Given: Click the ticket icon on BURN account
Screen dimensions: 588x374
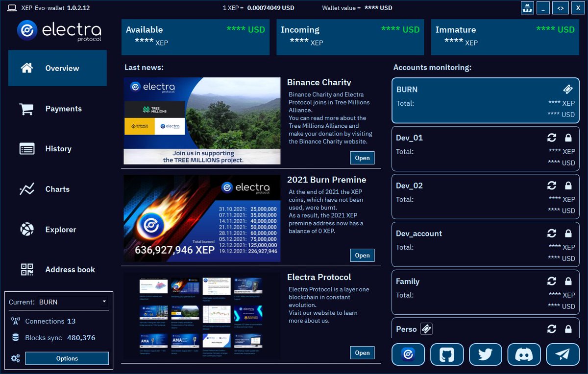Looking at the screenshot, I should 568,90.
